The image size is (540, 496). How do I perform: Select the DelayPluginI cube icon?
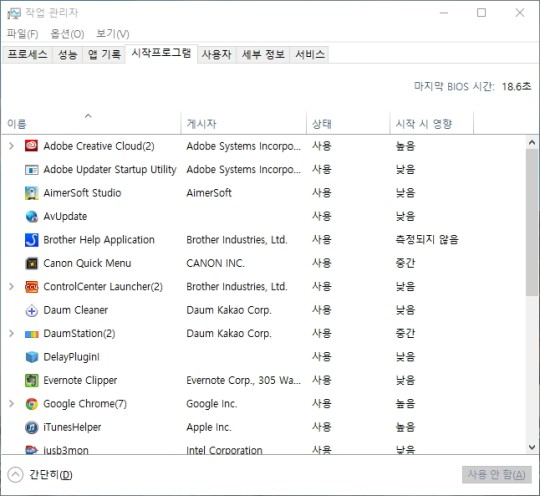pyautogui.click(x=32, y=357)
